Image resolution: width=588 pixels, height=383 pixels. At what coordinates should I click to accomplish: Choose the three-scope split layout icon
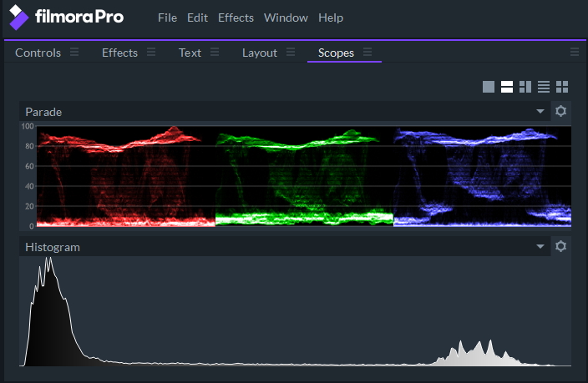pos(525,87)
